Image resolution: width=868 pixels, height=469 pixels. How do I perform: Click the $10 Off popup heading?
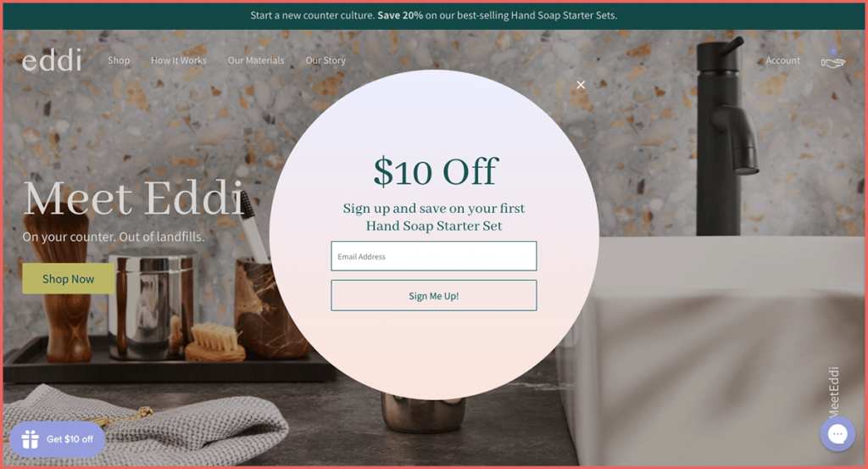click(x=436, y=171)
